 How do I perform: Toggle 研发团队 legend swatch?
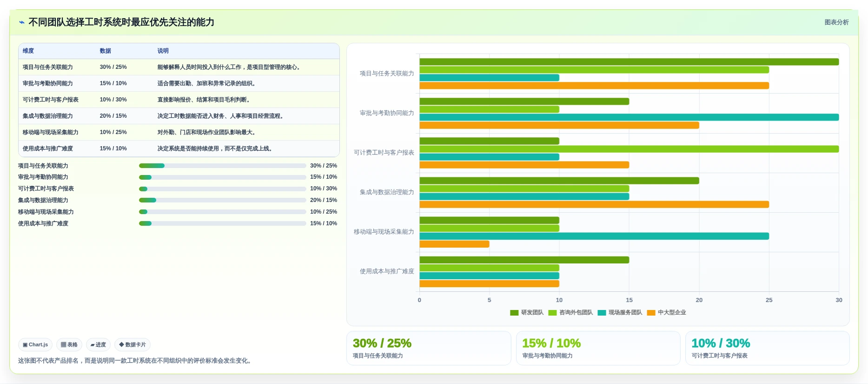514,313
